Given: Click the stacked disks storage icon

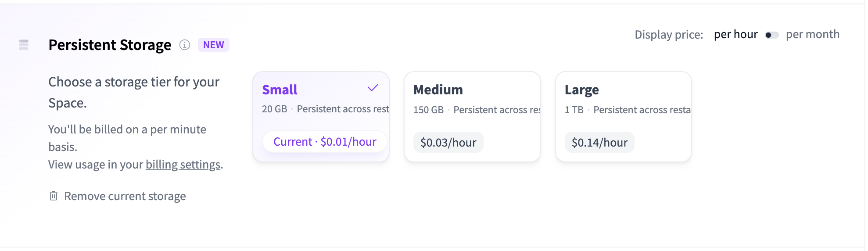Looking at the screenshot, I should [x=24, y=45].
